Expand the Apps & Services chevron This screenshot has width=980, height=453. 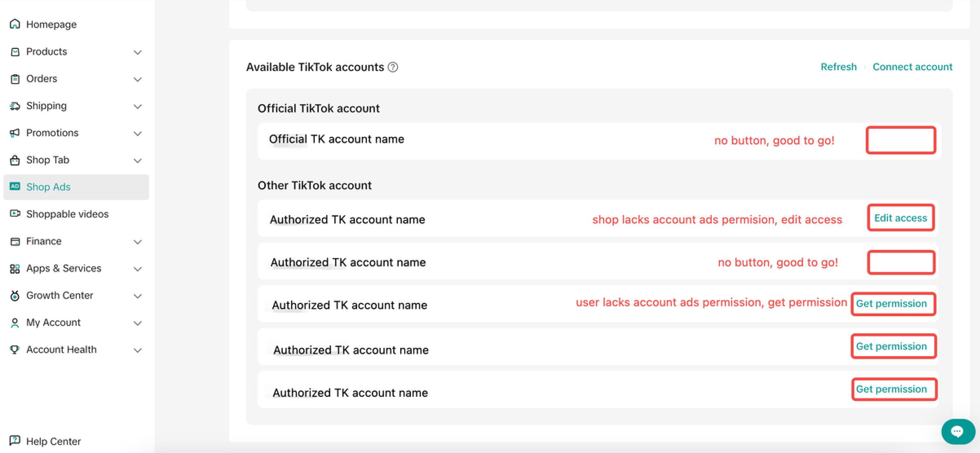pos(138,269)
